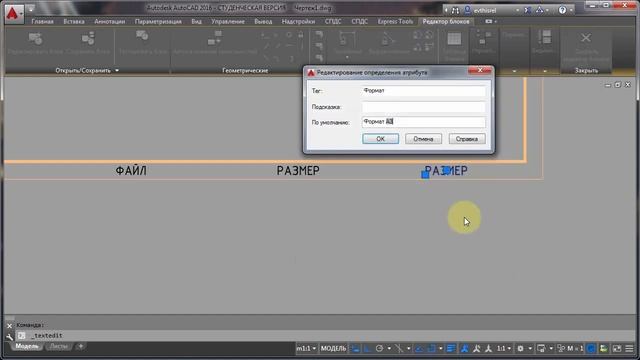Toggle polar tracking in the status bar
The width and height of the screenshot is (640, 360).
pos(380,349)
